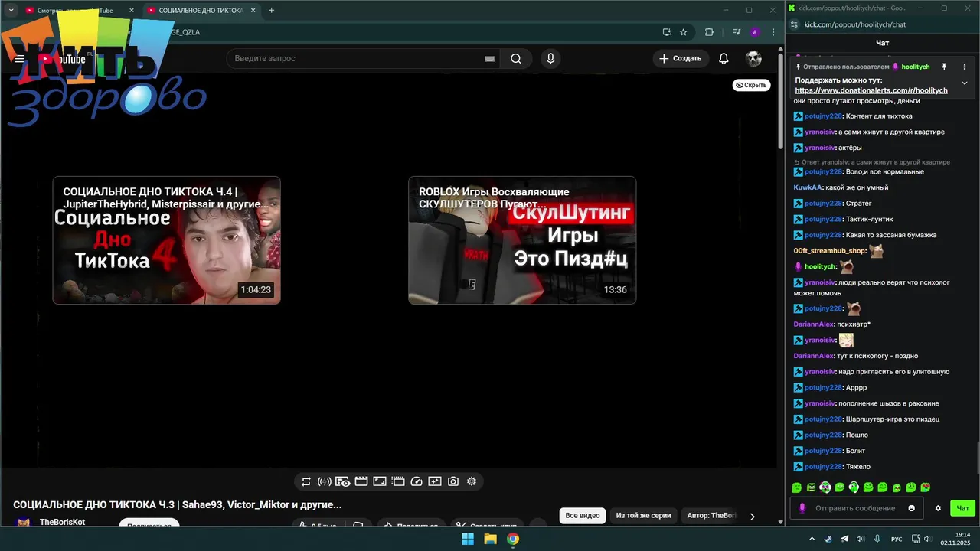Image resolution: width=980 pixels, height=551 pixels.
Task: Select the 'Из той же серии' chip
Action: (x=643, y=516)
